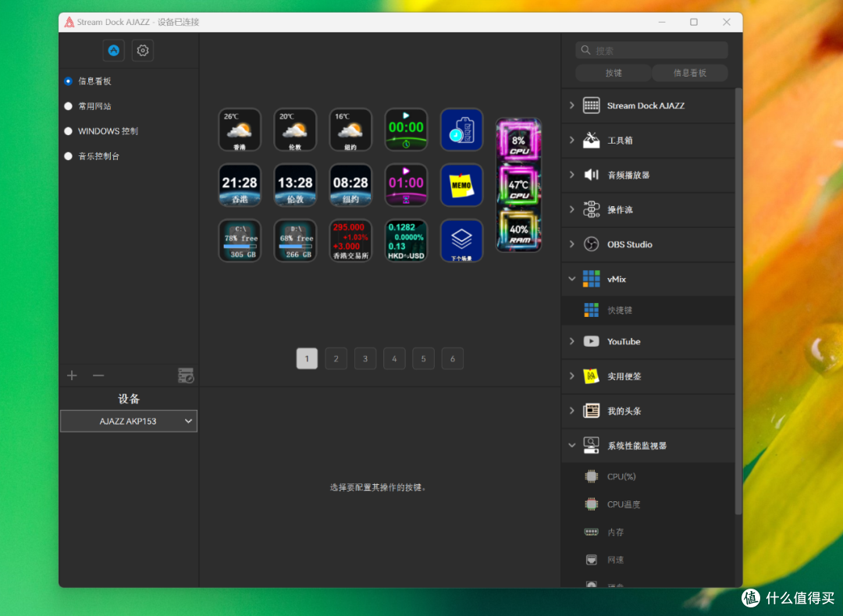The image size is (843, 616).
Task: Select the 内存 monitor action
Action: [x=648, y=532]
